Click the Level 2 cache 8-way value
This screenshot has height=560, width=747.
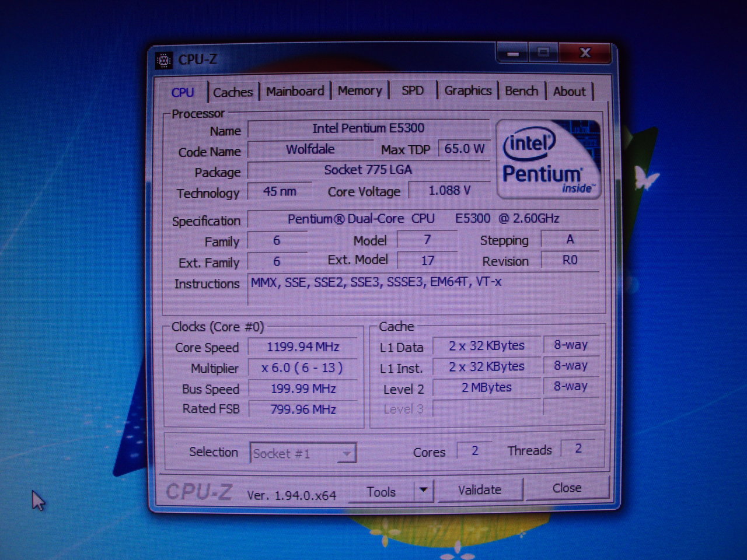(x=571, y=387)
